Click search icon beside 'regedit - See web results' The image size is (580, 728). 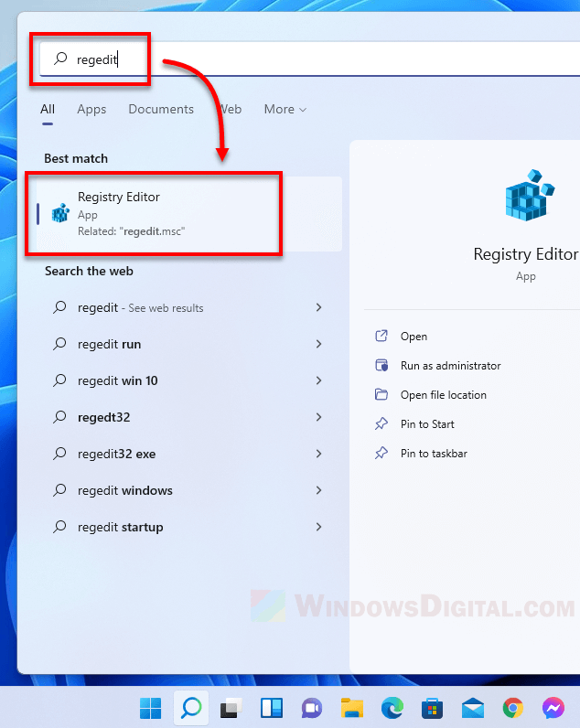[59, 307]
